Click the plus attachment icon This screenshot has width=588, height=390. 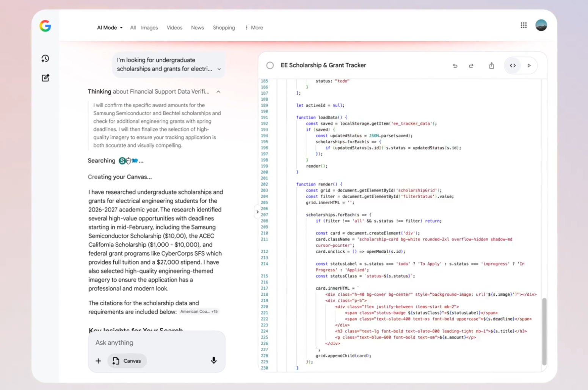click(98, 361)
